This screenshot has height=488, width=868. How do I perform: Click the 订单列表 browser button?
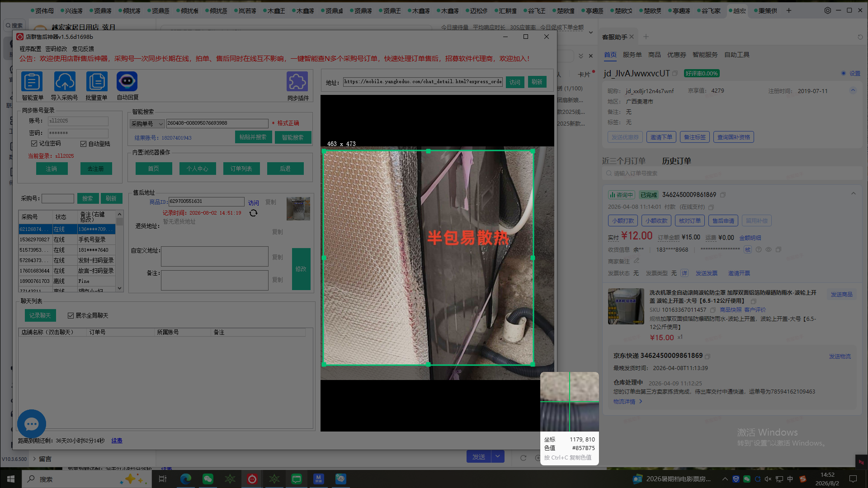241,169
